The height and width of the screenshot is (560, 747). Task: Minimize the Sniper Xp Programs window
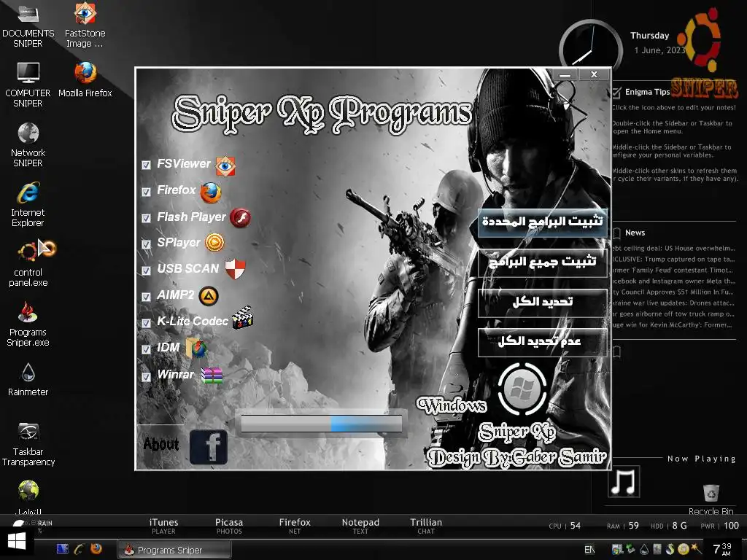pyautogui.click(x=565, y=75)
